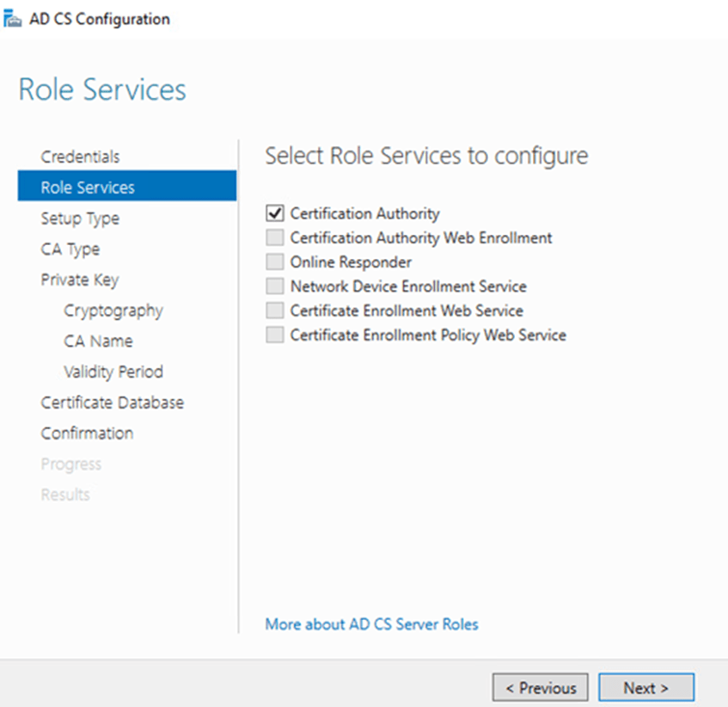Select Role Services in the sidebar

pos(88,188)
